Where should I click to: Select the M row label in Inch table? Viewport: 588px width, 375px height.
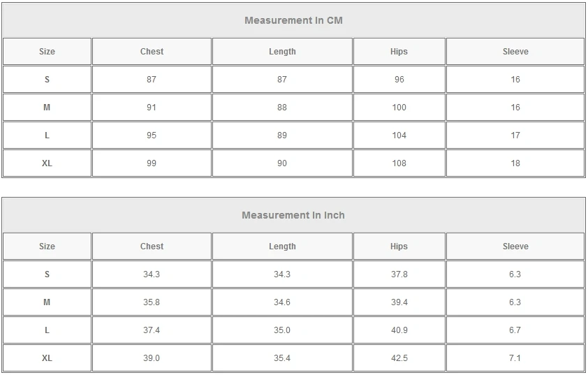[x=47, y=302]
